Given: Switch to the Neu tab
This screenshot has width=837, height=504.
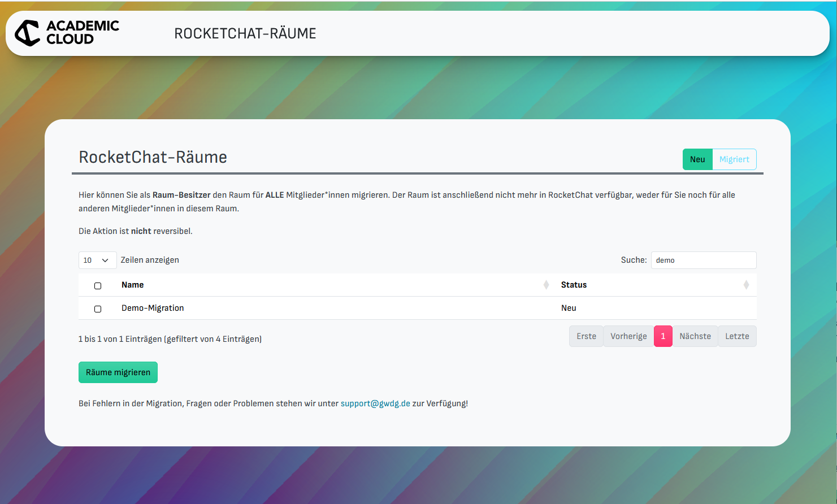Looking at the screenshot, I should 697,159.
